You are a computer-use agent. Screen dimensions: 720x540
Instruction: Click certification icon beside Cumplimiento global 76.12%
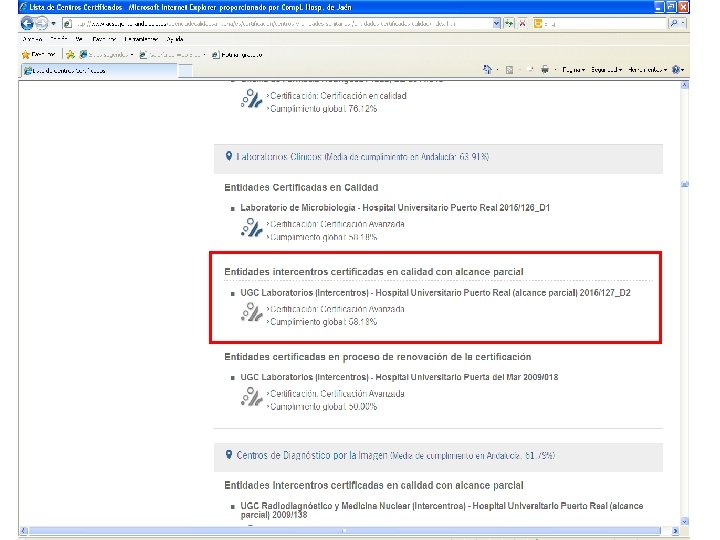coord(252,98)
